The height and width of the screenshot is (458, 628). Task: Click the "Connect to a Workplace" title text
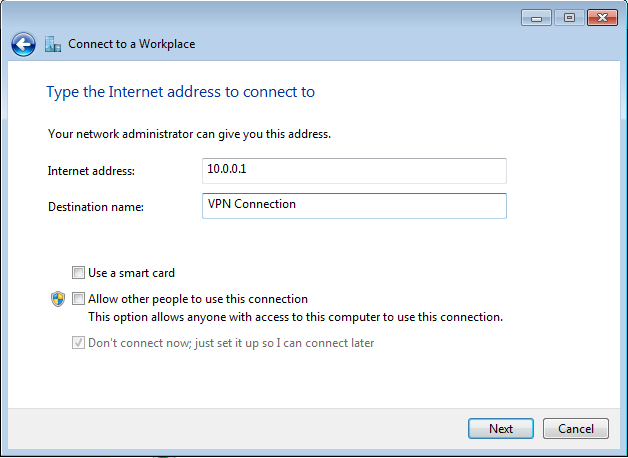[x=131, y=44]
